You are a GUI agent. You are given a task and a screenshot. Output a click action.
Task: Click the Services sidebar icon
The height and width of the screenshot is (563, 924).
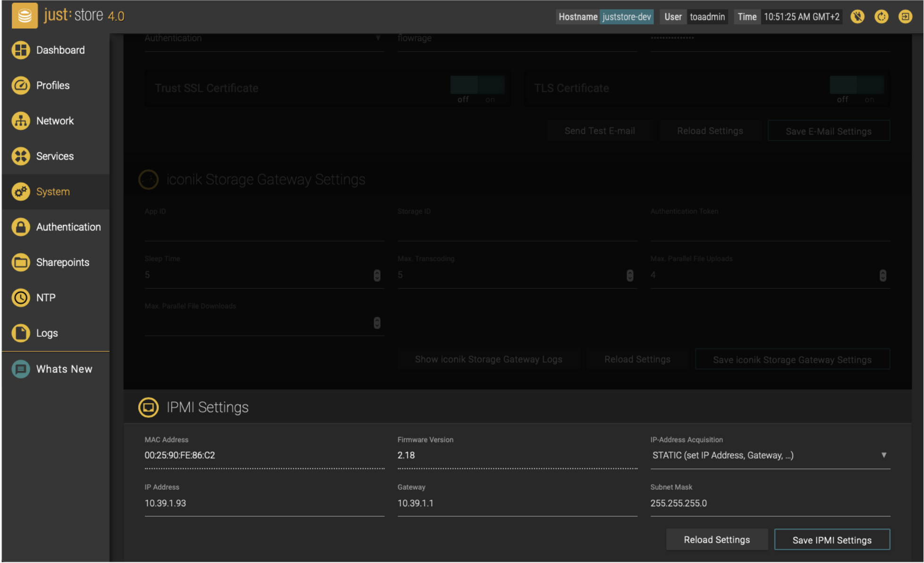tap(21, 156)
